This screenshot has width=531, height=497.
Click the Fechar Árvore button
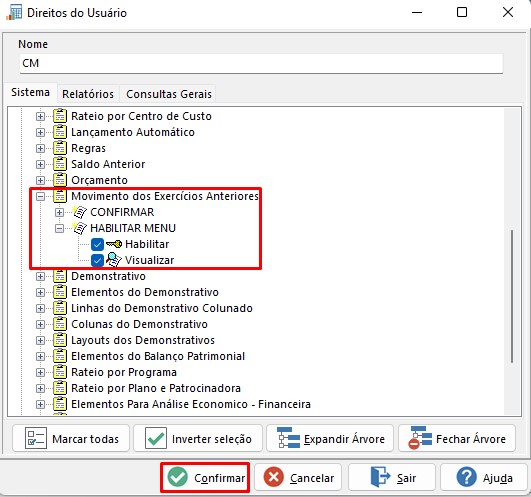457,438
